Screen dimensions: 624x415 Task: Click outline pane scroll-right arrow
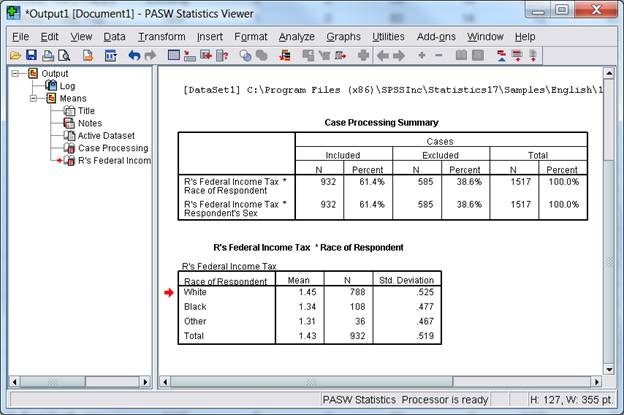click(x=145, y=382)
